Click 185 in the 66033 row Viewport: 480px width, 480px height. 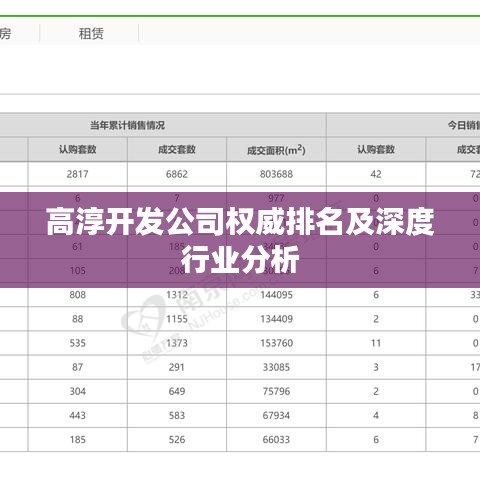[77, 440]
